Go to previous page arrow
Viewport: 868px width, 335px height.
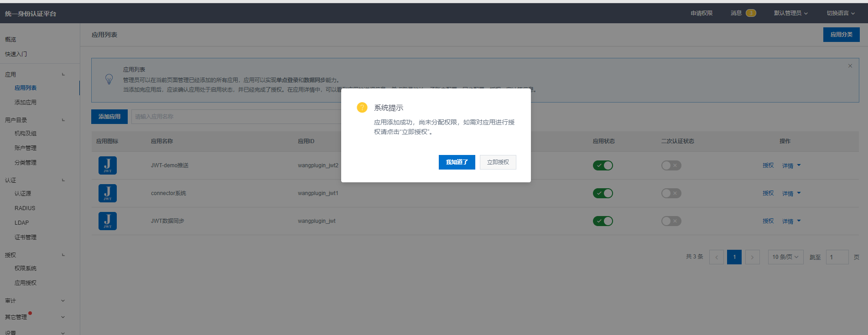point(717,257)
